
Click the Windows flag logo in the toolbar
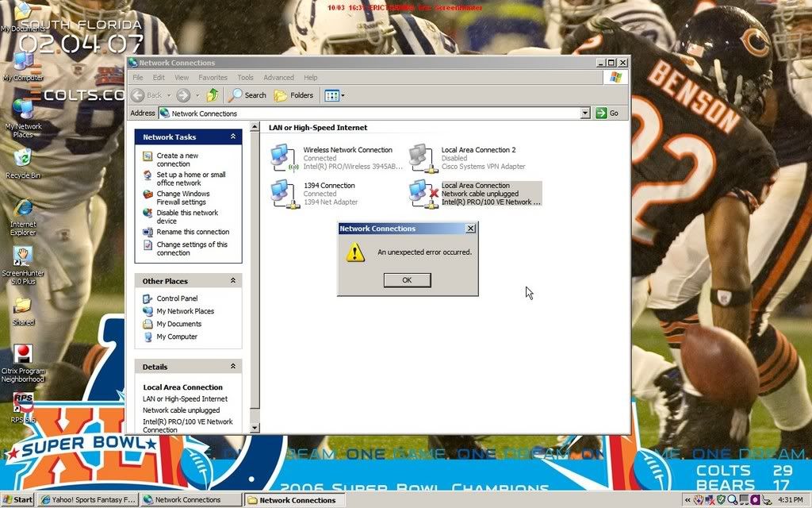(615, 77)
